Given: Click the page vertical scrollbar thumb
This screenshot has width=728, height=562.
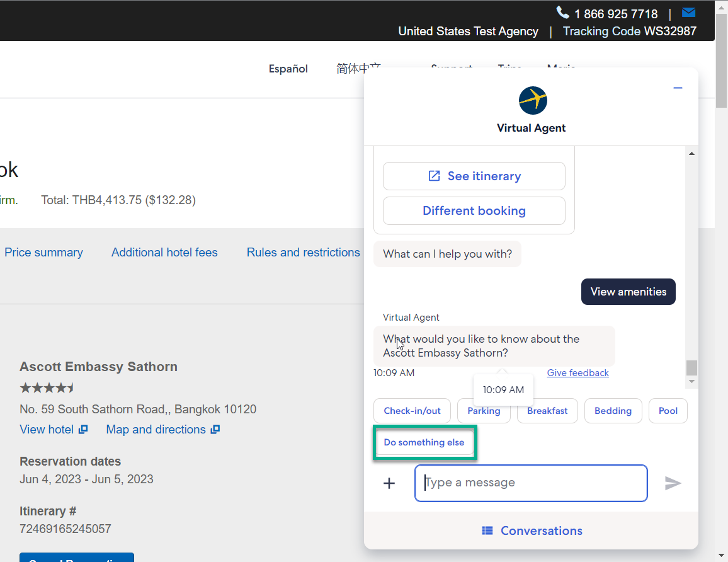Looking at the screenshot, I should click(721, 61).
